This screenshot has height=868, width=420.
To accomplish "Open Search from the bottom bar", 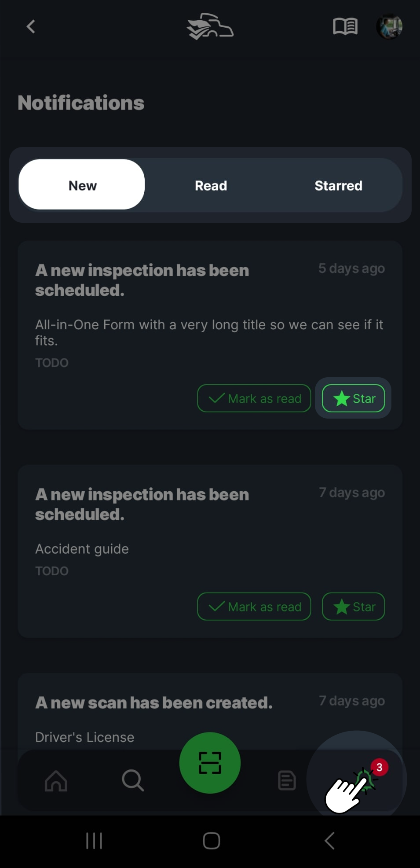I will (x=132, y=780).
